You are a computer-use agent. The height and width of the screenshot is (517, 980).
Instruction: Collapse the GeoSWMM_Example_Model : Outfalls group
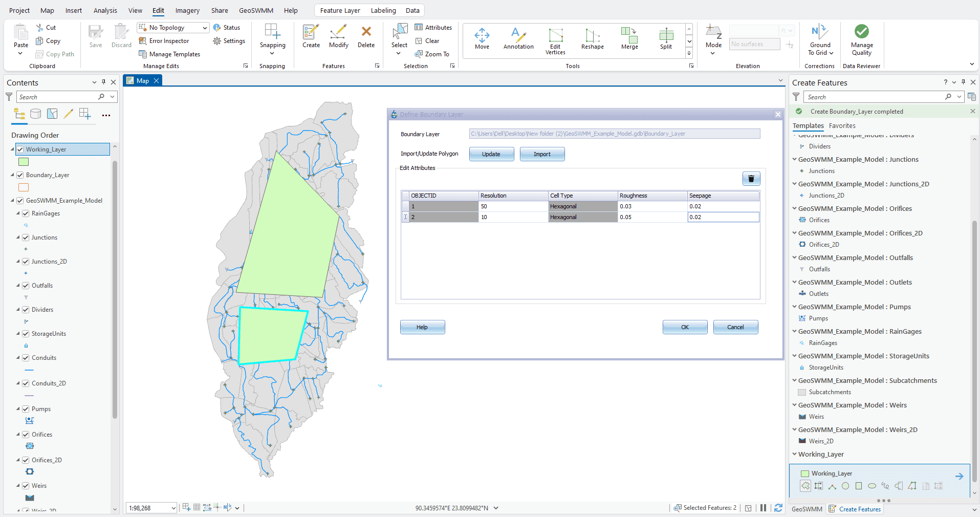[x=794, y=257]
